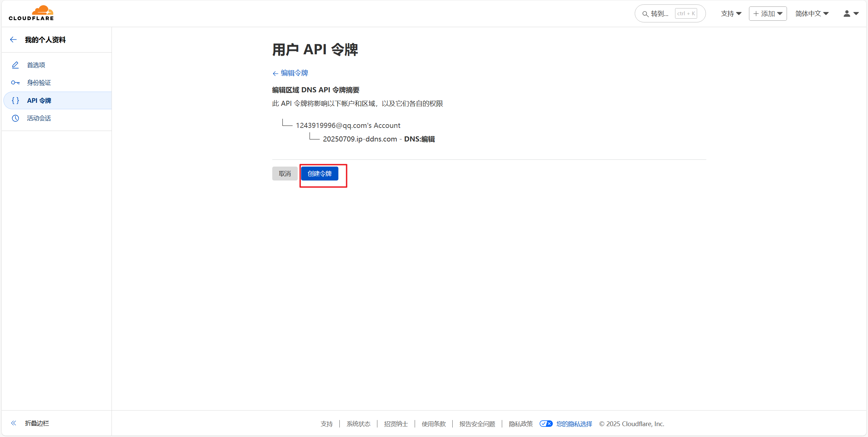Click the double-chevron collapse sidebar icon
The width and height of the screenshot is (868, 437).
click(14, 423)
